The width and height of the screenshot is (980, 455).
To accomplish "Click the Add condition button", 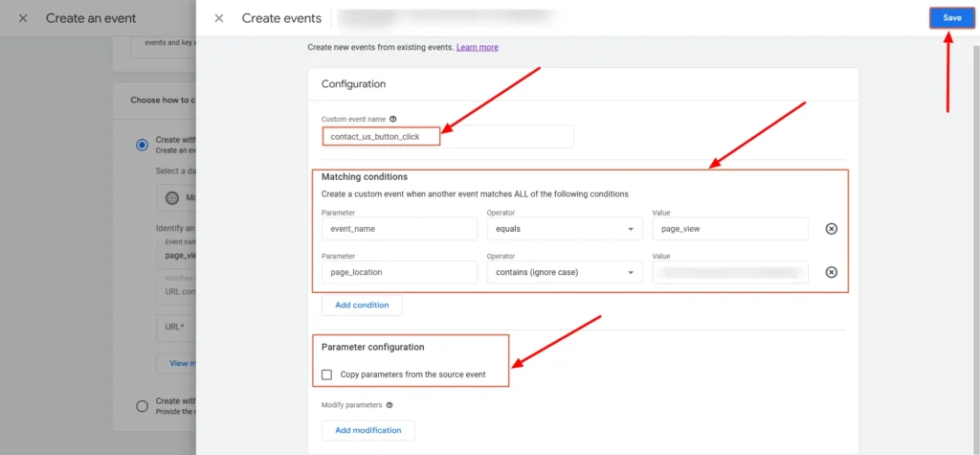I will (362, 305).
